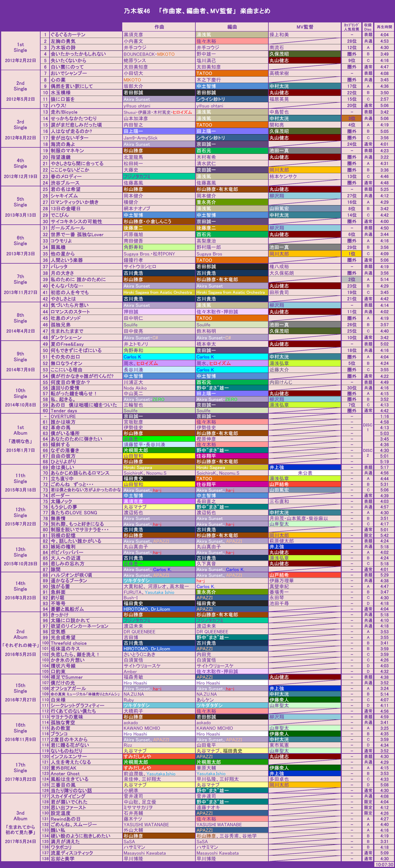Viewport: 395px width, 868px height.
Task: Click MV director 南流石
Action: tap(276, 48)
